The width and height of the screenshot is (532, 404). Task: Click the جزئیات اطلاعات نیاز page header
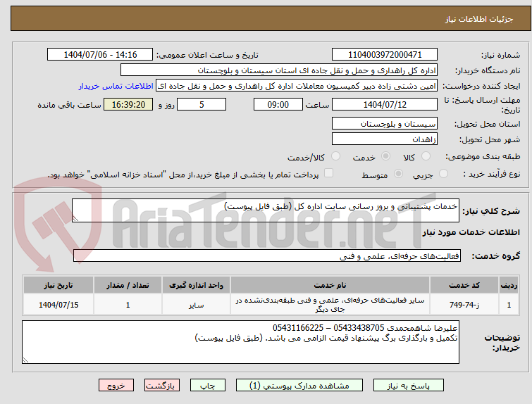point(478,19)
